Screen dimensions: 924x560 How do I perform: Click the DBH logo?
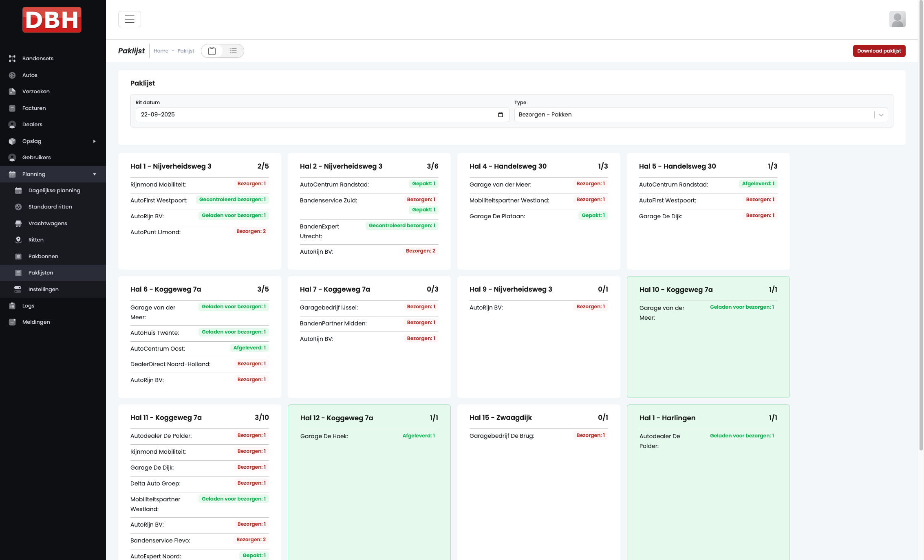click(52, 20)
